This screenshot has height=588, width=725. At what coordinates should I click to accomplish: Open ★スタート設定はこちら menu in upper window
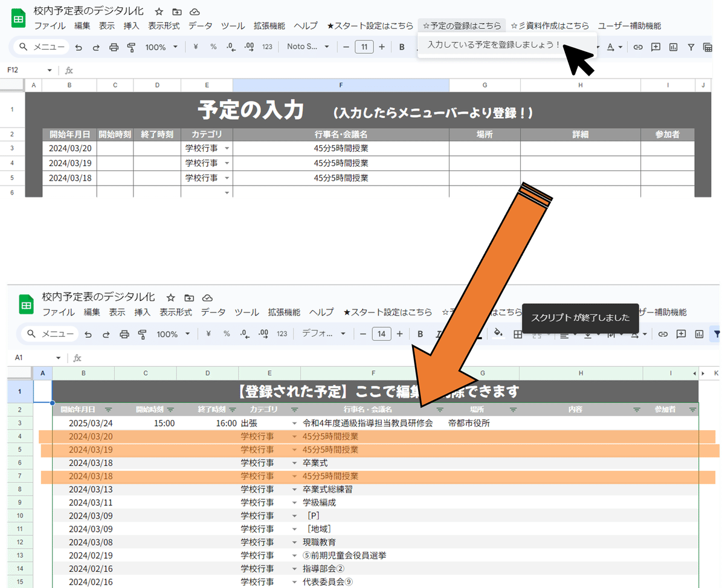[370, 26]
